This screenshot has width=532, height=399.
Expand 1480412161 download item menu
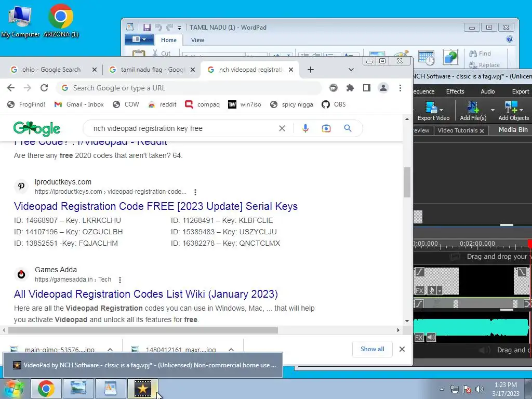231,350
